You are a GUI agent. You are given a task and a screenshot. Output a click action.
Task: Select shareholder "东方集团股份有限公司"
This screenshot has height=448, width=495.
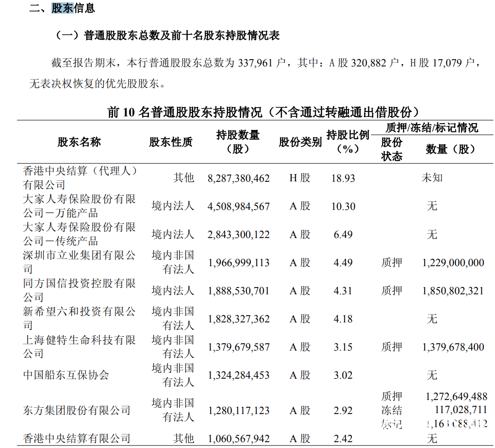coord(77,411)
